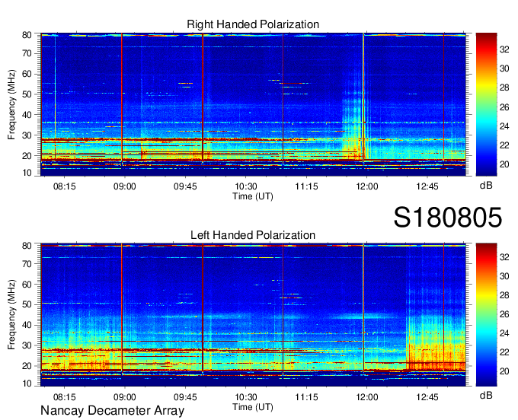Click the '08:15' tick label on upper plot

(x=64, y=186)
